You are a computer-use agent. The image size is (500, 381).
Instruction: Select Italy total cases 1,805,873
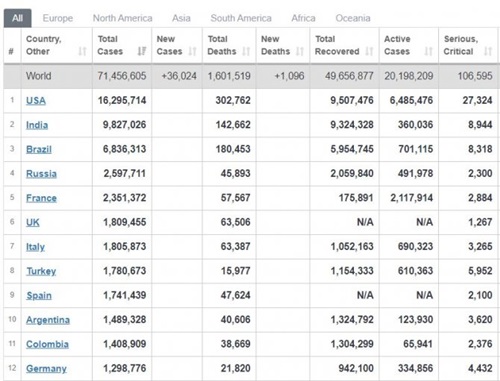tap(124, 246)
